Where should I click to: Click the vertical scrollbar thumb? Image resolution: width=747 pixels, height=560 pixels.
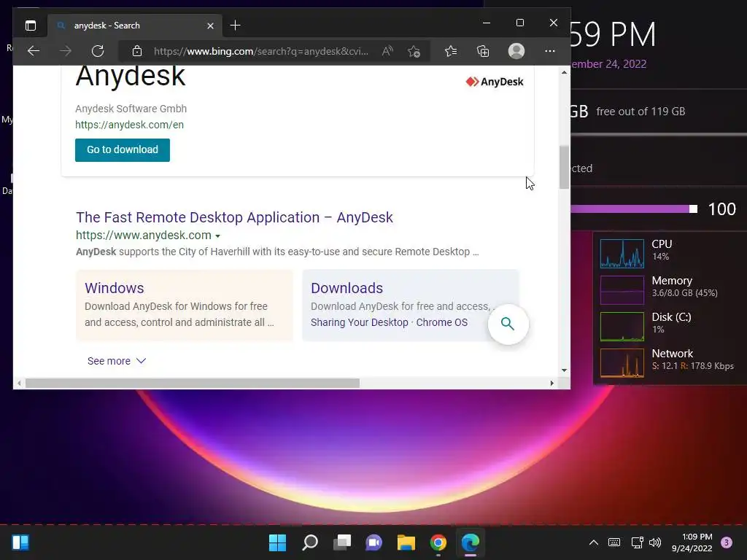pyautogui.click(x=564, y=167)
